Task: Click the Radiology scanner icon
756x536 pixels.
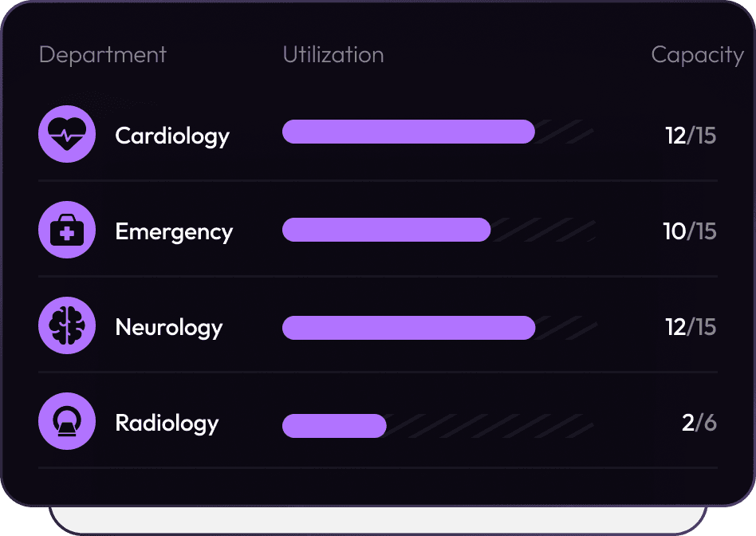Action: point(67,422)
